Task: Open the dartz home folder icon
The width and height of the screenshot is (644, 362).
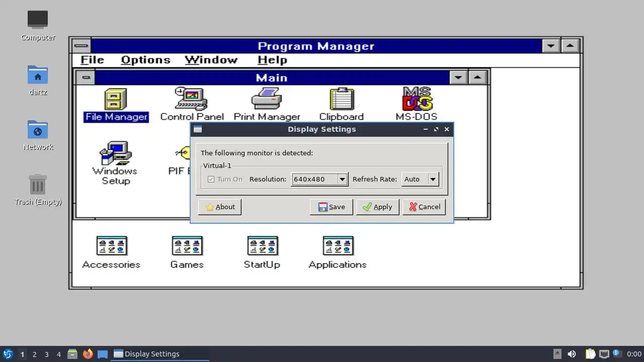Action: pyautogui.click(x=38, y=80)
